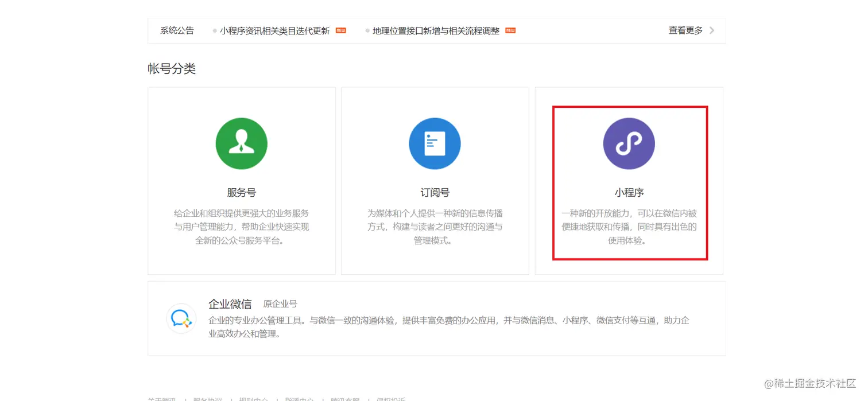The height and width of the screenshot is (401, 868).
Task: Click the green 服务号 account icon
Action: [x=241, y=143]
